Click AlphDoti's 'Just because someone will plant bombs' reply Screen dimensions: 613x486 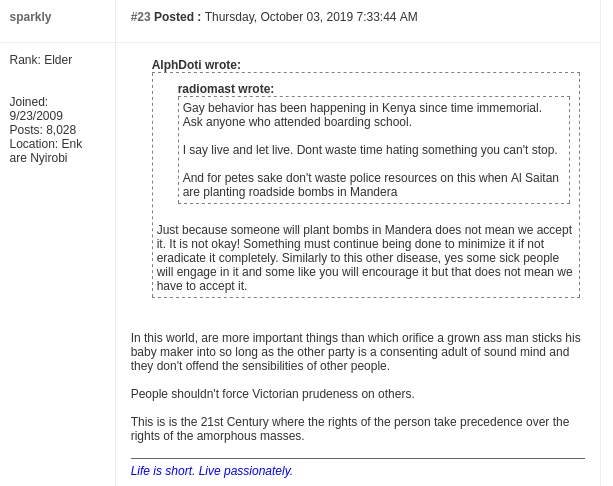coord(364,258)
